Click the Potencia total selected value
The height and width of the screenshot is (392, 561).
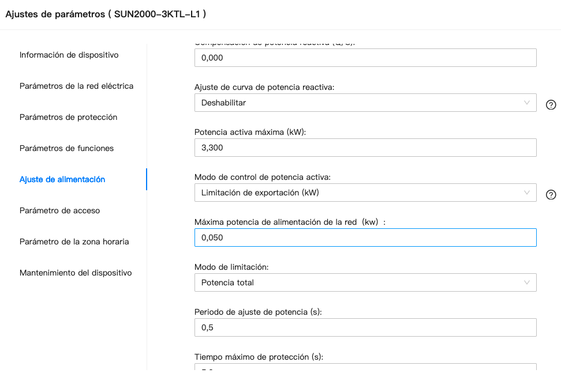[x=227, y=282]
